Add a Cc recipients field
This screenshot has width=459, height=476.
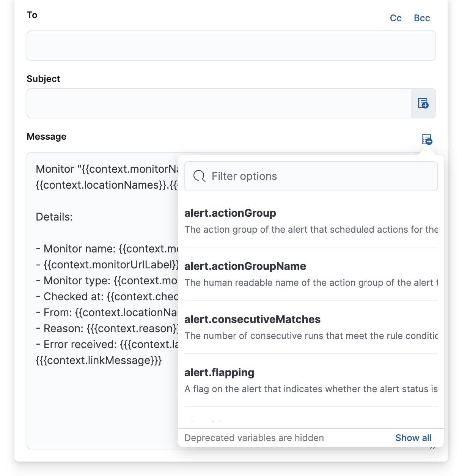(396, 18)
